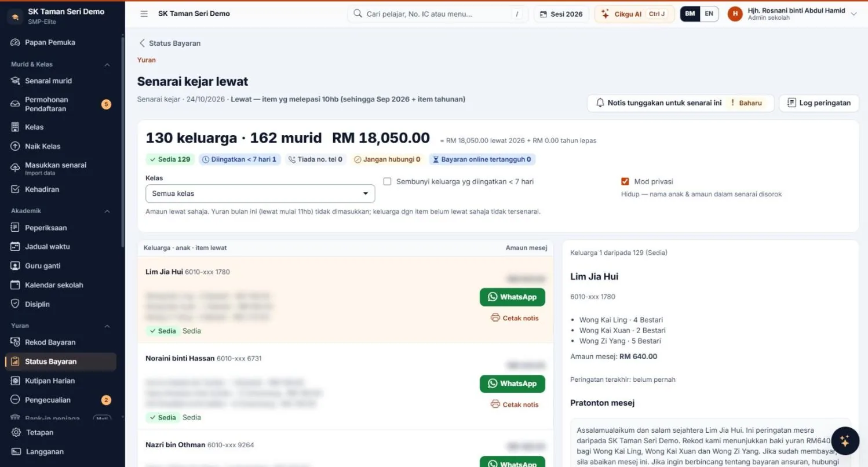Focus the search pelajar input field
The height and width of the screenshot is (467, 868).
click(x=436, y=14)
